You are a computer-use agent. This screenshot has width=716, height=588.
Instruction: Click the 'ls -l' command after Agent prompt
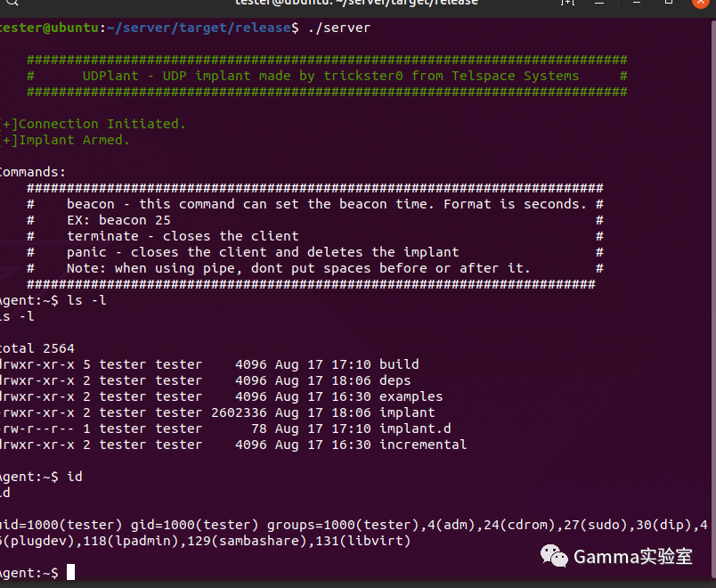coord(86,300)
